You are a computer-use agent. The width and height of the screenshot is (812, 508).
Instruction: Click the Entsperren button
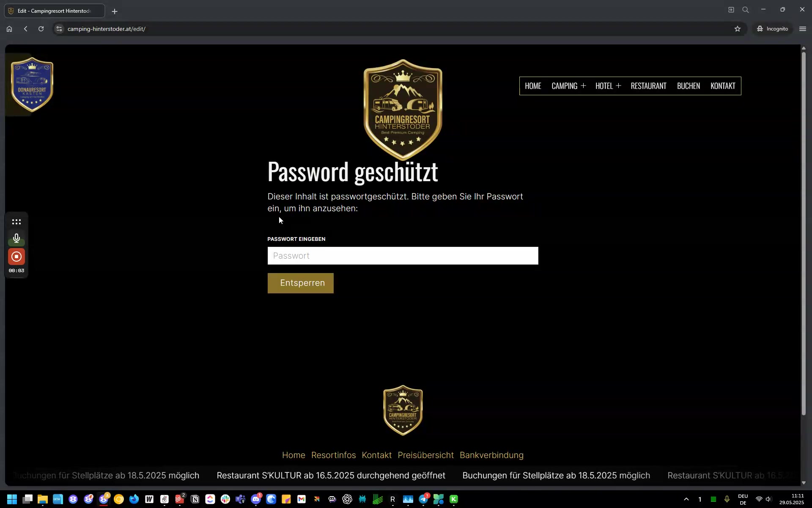[300, 283]
